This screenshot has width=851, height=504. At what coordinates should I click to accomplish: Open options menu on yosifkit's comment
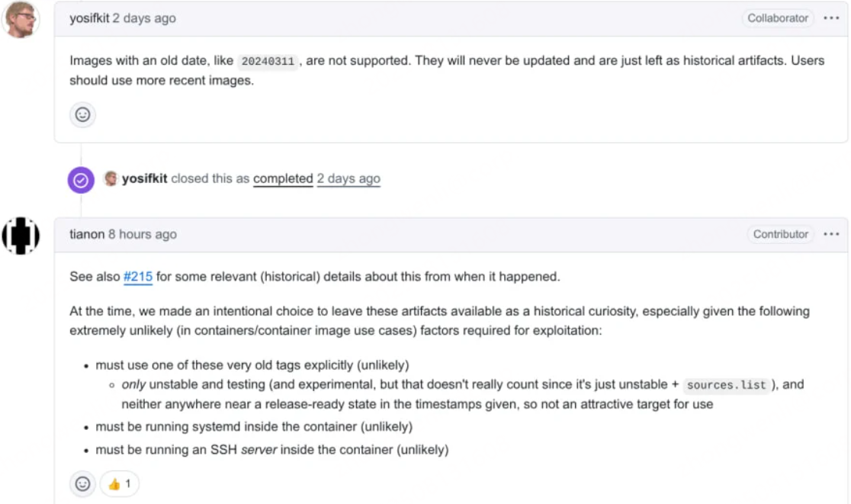tap(831, 18)
